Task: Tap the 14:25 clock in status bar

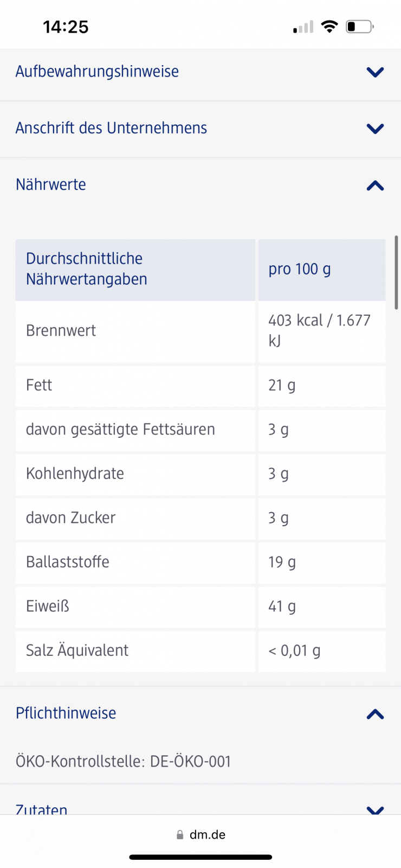Action: pos(66,27)
